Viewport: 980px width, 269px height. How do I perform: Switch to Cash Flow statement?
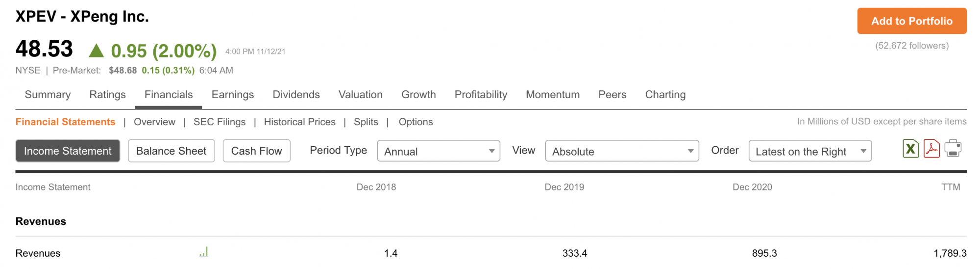[x=256, y=151]
